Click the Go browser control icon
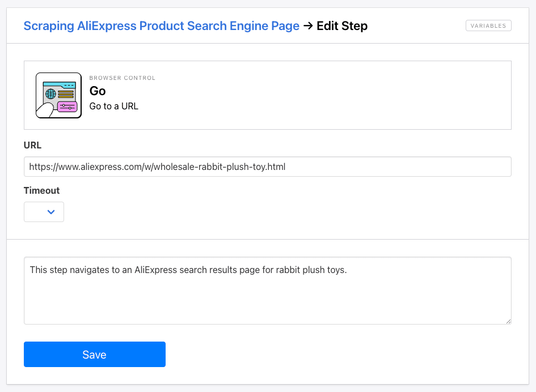Screen dimensions: 536x392 (x=59, y=95)
